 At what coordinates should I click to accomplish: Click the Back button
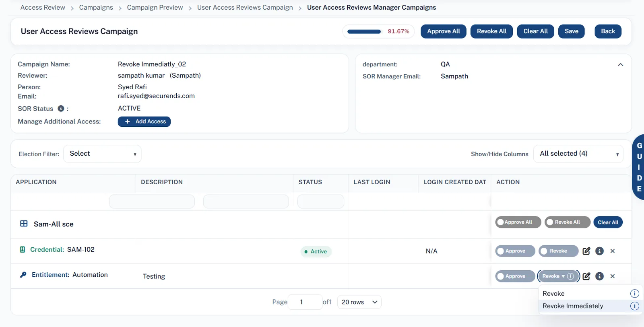point(608,31)
